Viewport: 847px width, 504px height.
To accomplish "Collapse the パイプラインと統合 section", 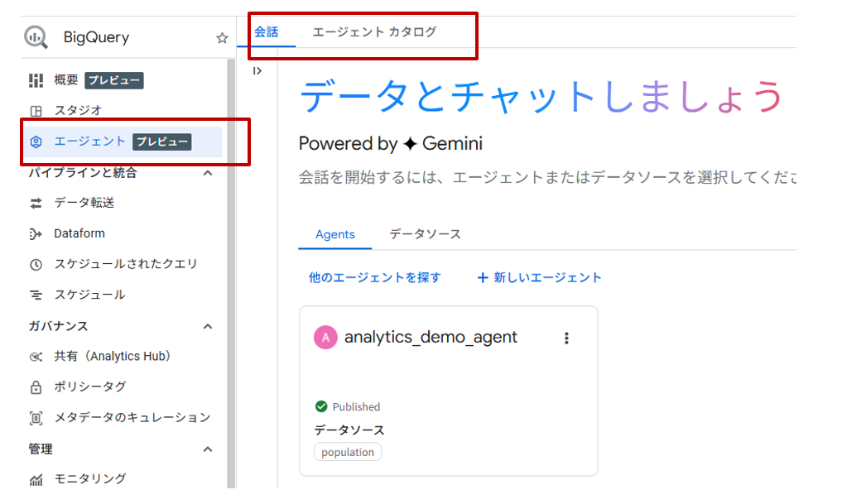I will pyautogui.click(x=208, y=173).
